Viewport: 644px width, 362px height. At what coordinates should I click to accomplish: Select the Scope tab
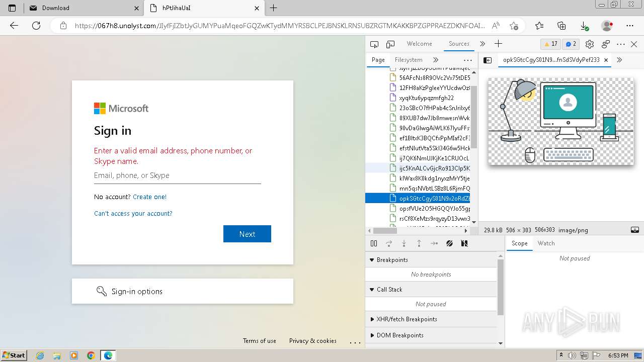[x=519, y=243]
